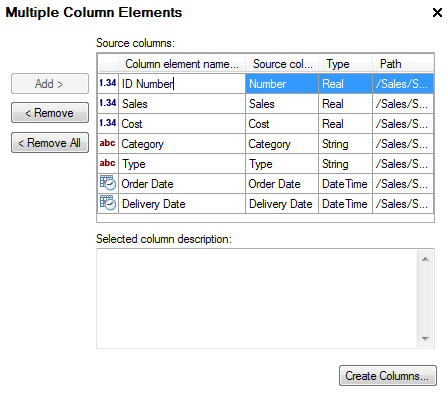Select the numeric icon next to Sales row
The width and height of the screenshot is (447, 395).
[108, 103]
